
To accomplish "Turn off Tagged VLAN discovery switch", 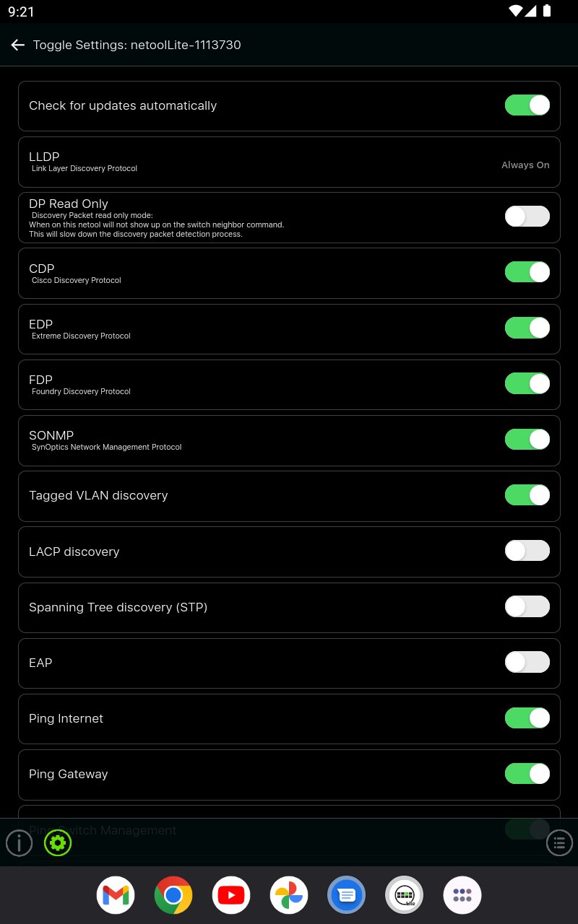I will point(527,495).
